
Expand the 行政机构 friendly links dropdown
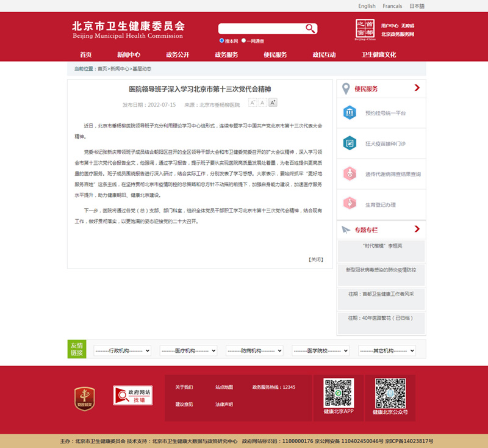(121, 350)
